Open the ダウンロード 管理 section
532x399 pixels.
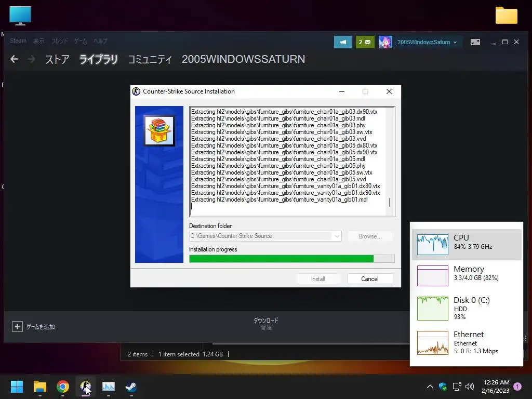tap(266, 324)
